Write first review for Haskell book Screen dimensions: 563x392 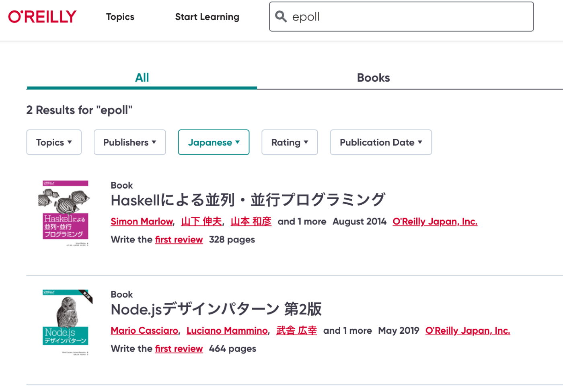coord(179,240)
